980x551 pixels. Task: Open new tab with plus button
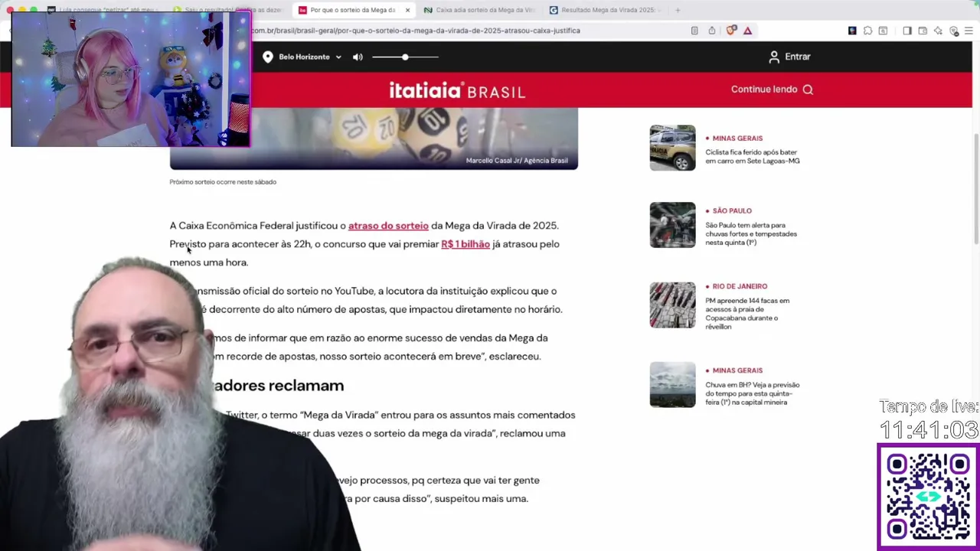(678, 10)
